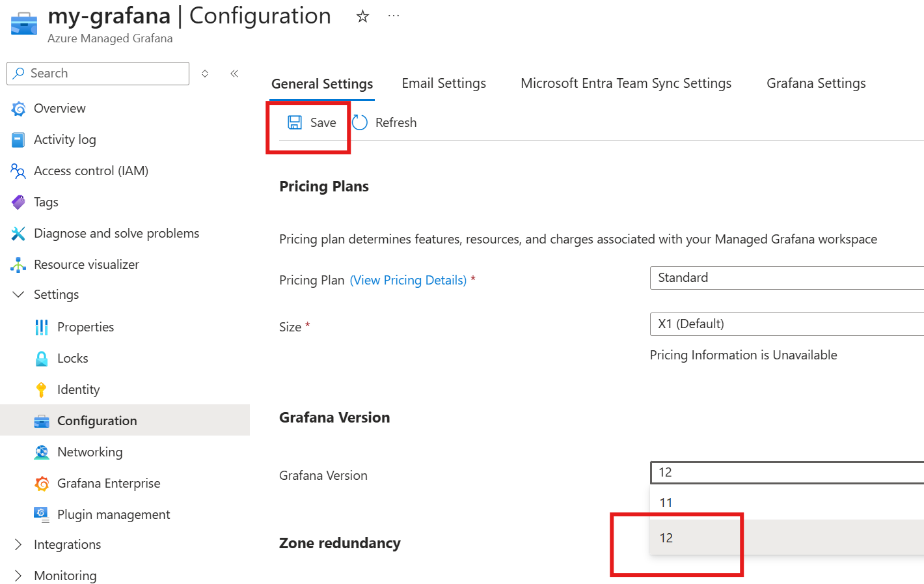Collapse the sidebar menu with double chevron
Image resolution: width=924 pixels, height=584 pixels.
[234, 74]
